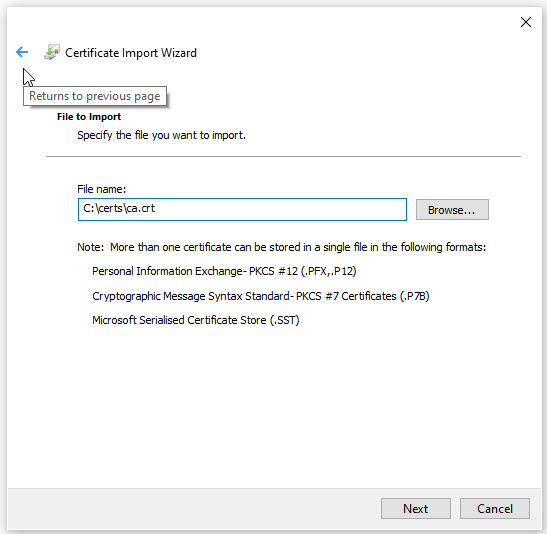Go back using the blue arrow
Viewport: 547px width, 534px height.
pyautogui.click(x=22, y=52)
